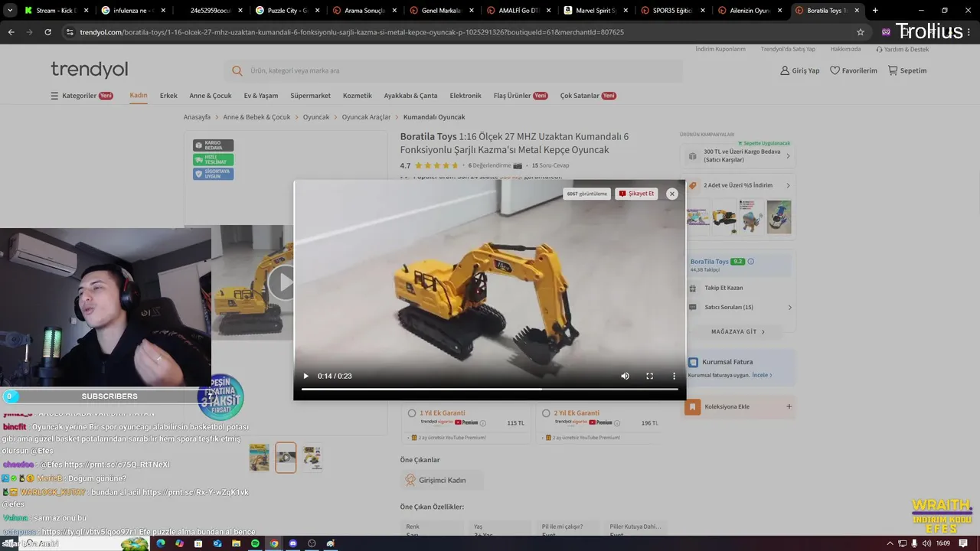Play the product video
Image resolution: width=980 pixels, height=551 pixels.
click(x=305, y=376)
